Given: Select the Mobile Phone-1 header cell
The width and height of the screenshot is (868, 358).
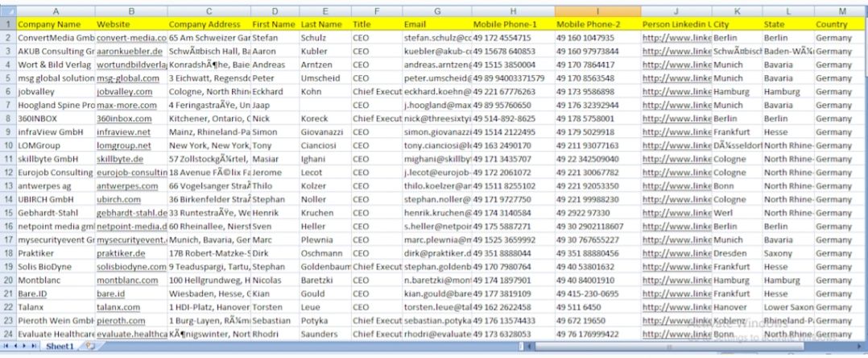Looking at the screenshot, I should [514, 24].
